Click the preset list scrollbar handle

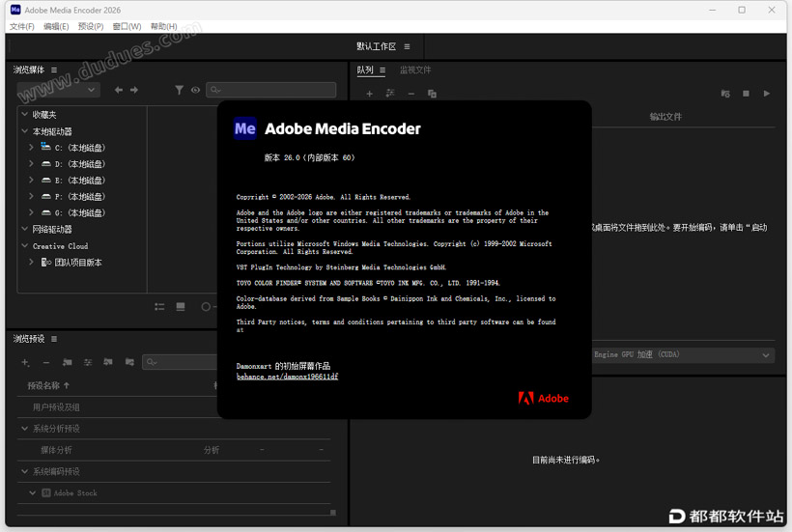click(x=333, y=513)
